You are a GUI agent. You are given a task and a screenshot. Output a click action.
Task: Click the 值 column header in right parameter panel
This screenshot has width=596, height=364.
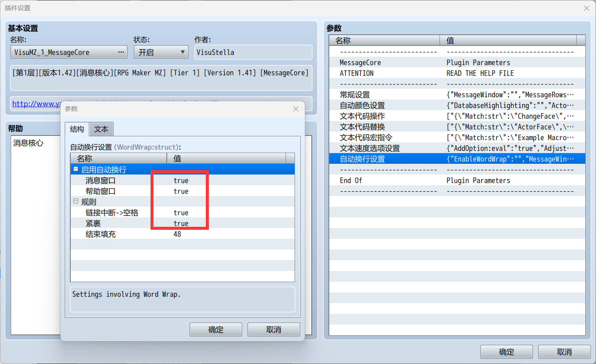(508, 41)
